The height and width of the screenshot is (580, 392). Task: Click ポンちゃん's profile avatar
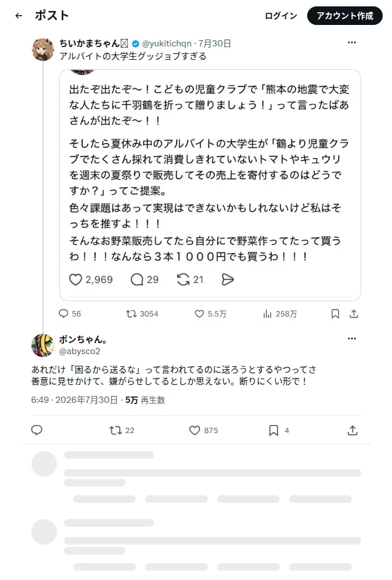[x=43, y=345]
